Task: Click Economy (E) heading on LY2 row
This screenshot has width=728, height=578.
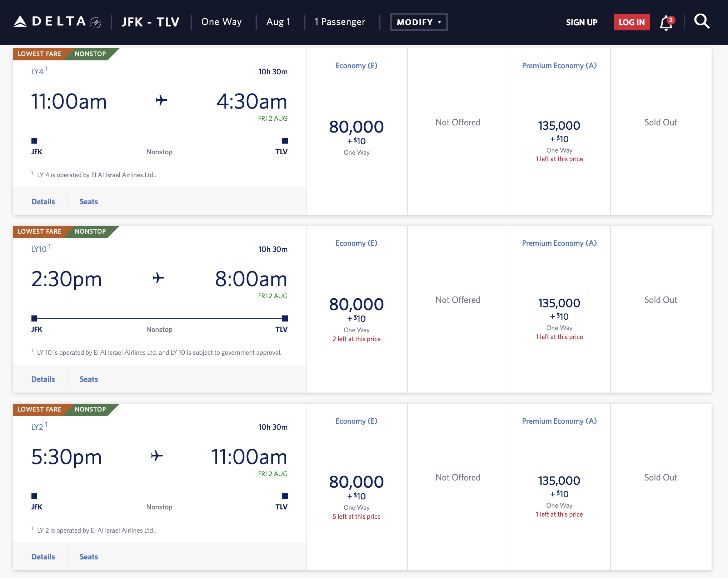Action: click(x=356, y=421)
